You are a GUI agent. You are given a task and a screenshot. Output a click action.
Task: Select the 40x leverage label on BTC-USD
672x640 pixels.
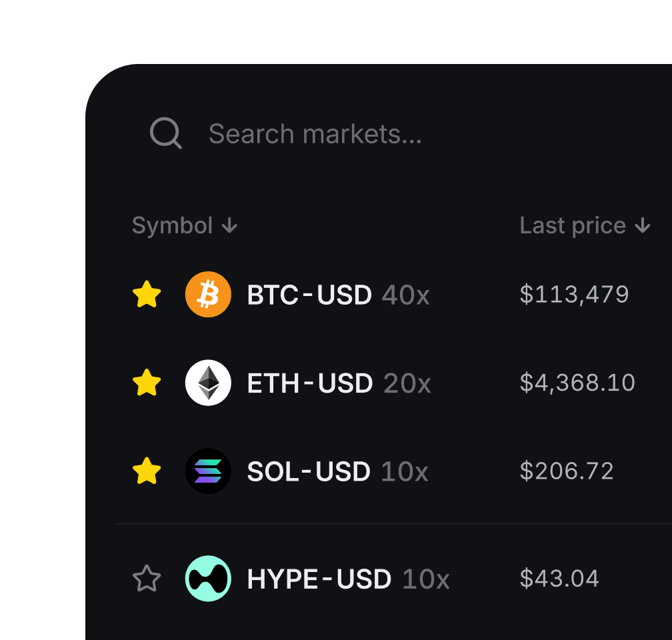point(405,295)
